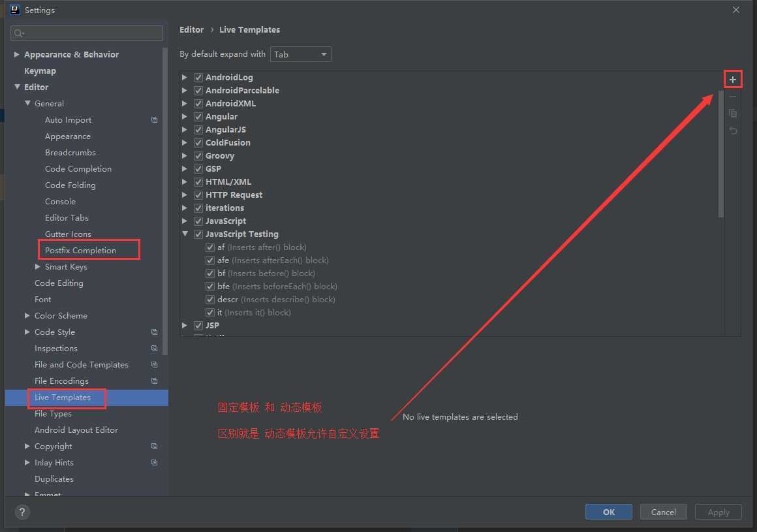Open Editor Tabs settings

[67, 218]
